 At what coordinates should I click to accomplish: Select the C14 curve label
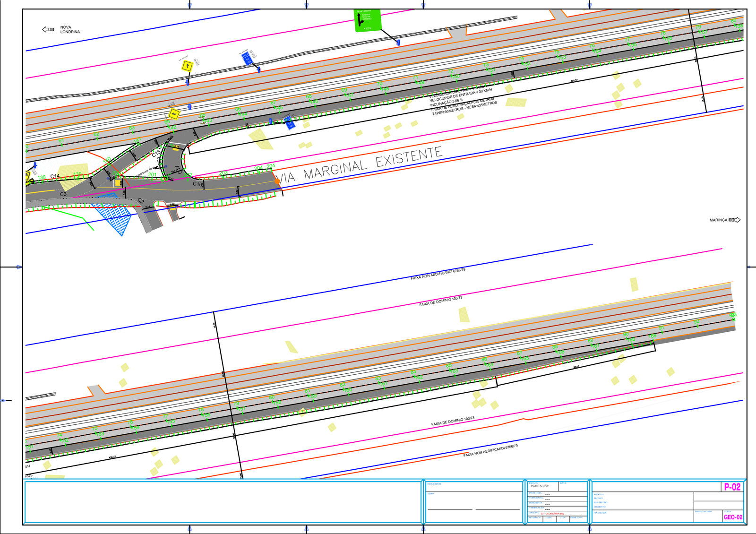[55, 176]
